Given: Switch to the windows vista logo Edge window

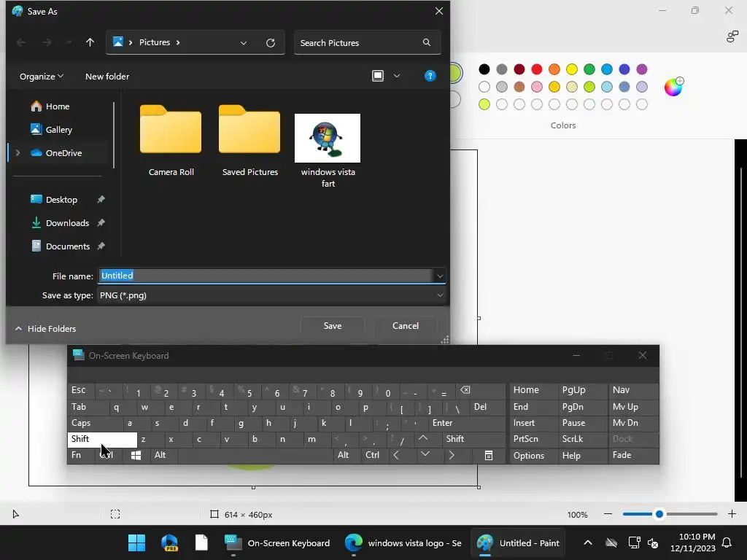Looking at the screenshot, I should point(403,542).
